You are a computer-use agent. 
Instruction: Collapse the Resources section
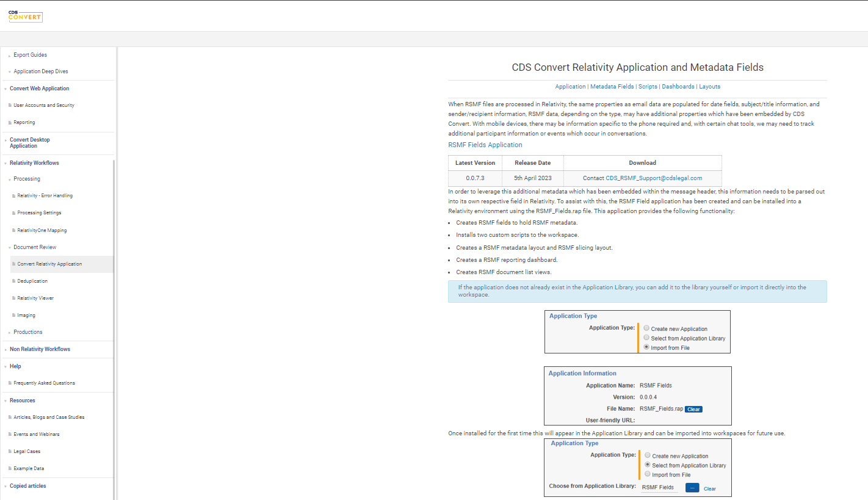(x=5, y=401)
